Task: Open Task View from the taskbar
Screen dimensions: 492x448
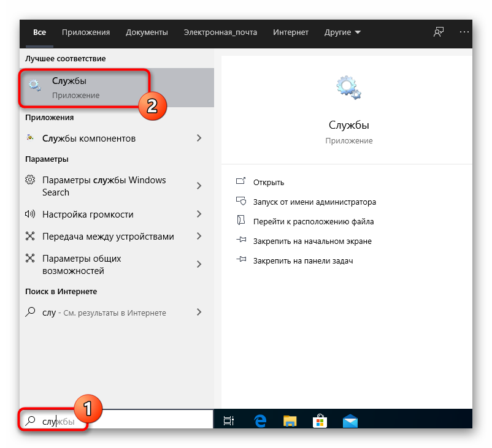Action: pos(229,421)
